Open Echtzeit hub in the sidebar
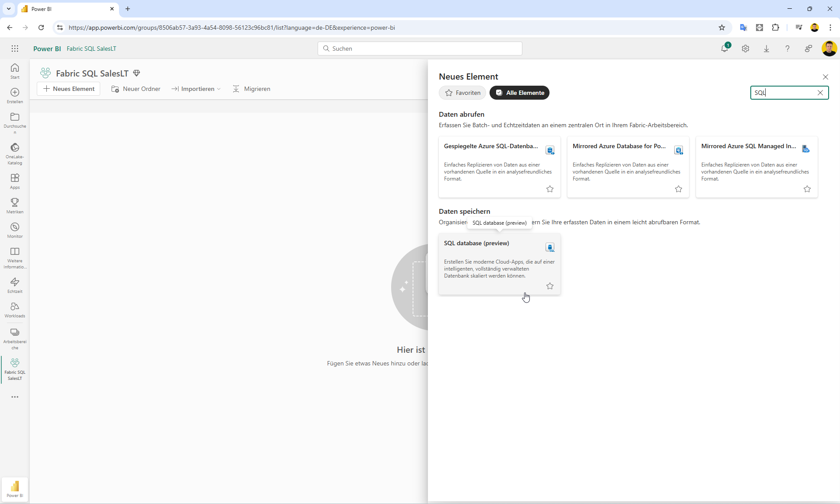This screenshot has height=504, width=840. [x=15, y=285]
